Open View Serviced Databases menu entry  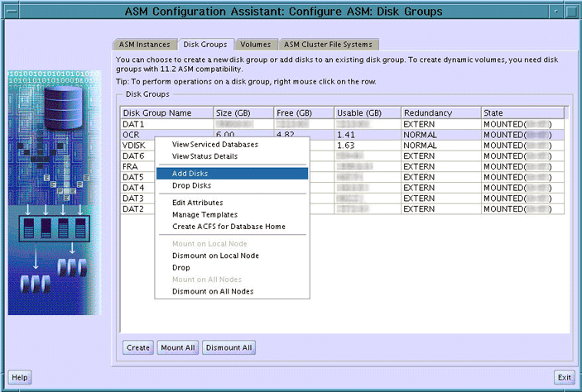click(214, 144)
